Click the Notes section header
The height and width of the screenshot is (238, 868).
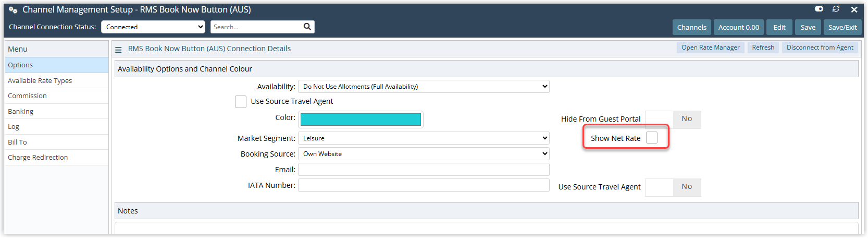486,211
